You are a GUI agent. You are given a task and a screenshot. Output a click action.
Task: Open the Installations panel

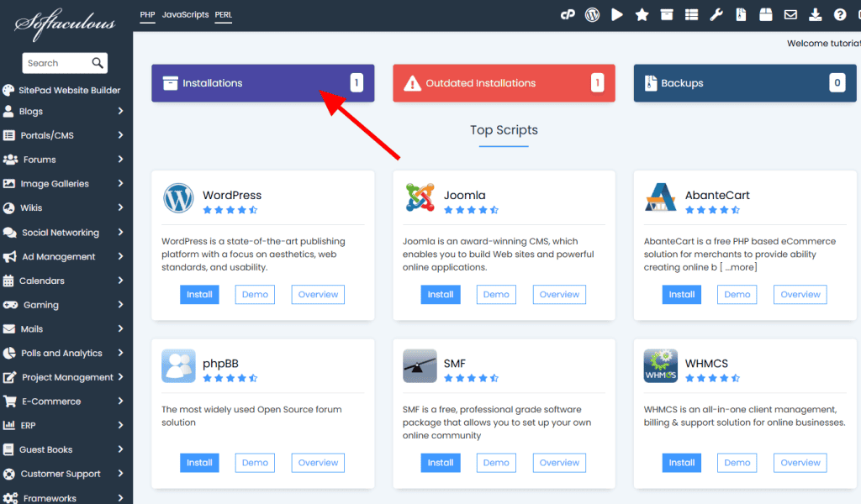263,83
